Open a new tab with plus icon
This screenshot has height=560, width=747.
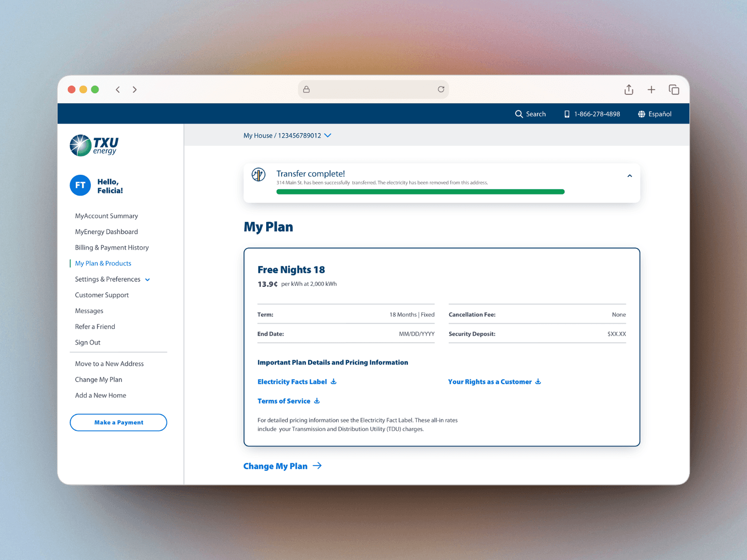point(652,90)
